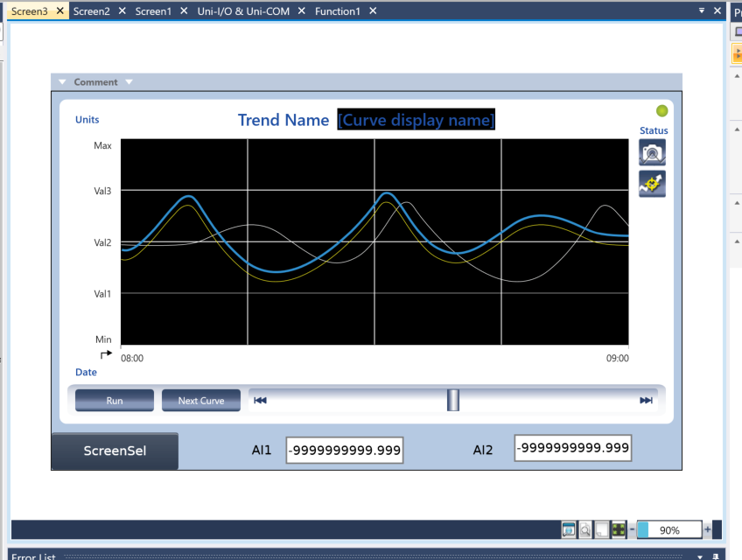Click the trend snapshot camera icon
Screen dimensions: 742x560
pyautogui.click(x=652, y=152)
